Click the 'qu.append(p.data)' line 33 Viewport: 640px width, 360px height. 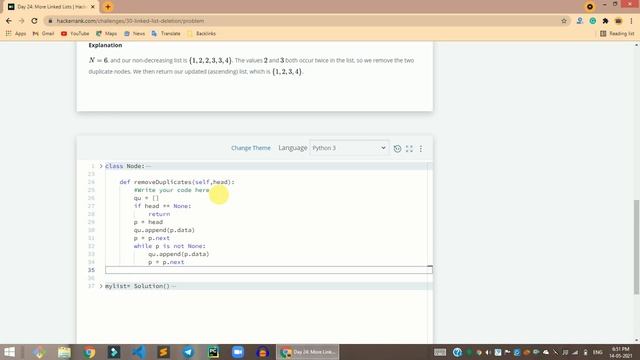click(178, 254)
